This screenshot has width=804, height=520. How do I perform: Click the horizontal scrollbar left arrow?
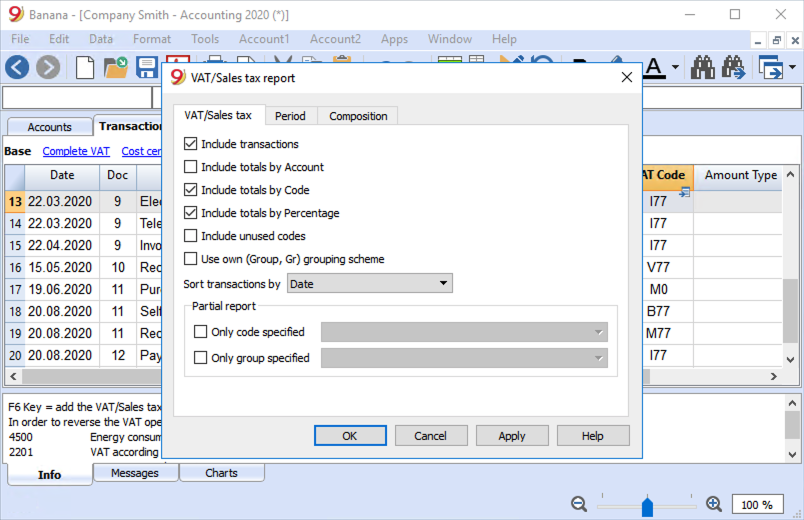13,376
